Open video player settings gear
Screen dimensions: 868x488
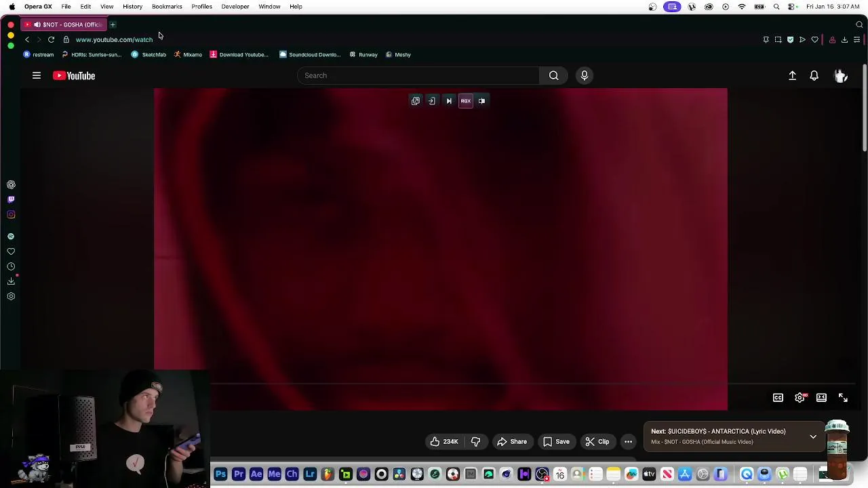click(800, 398)
